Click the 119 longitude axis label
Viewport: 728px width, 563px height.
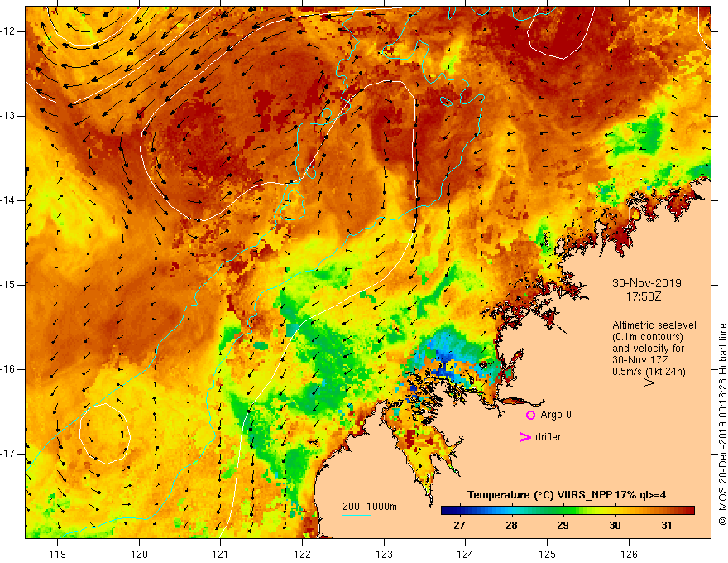tap(57, 554)
